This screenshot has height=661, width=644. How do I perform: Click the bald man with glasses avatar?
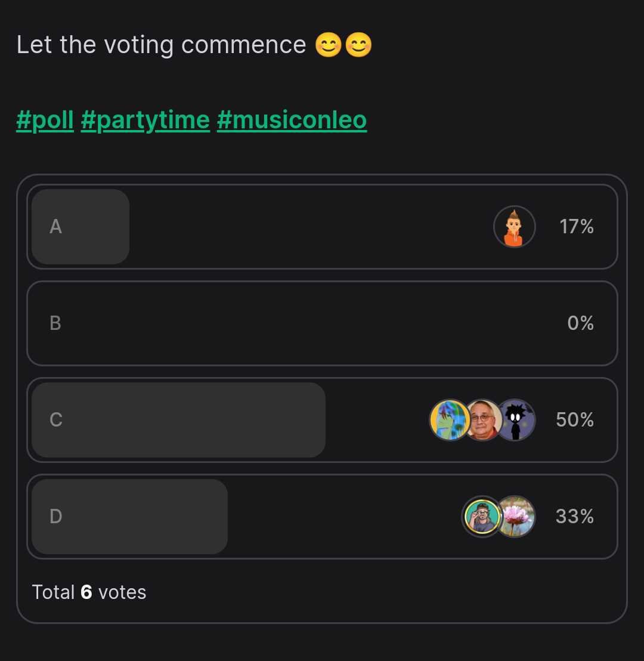(483, 420)
